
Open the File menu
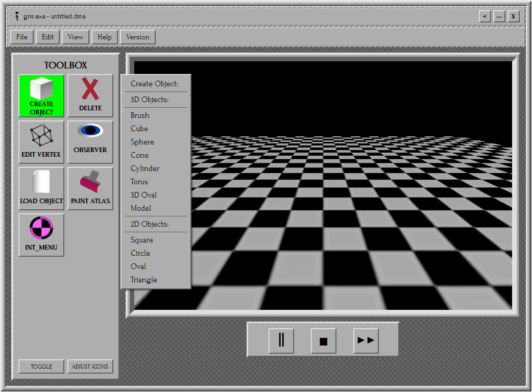21,37
